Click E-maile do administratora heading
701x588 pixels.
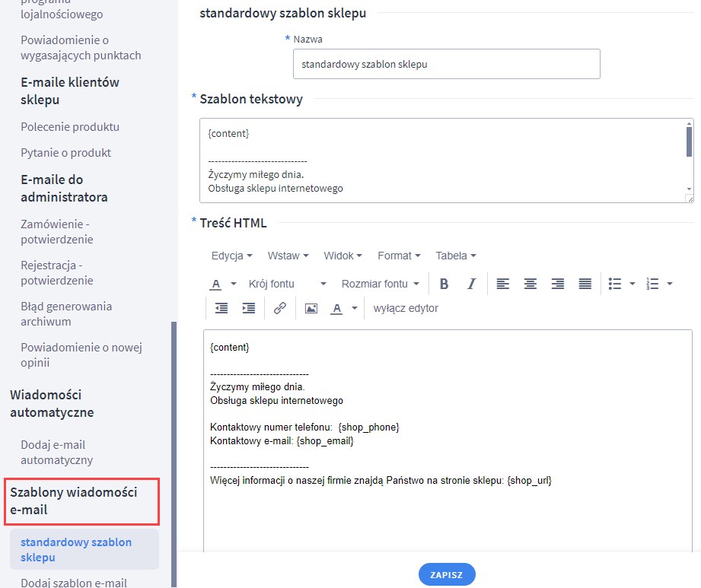pyautogui.click(x=64, y=188)
